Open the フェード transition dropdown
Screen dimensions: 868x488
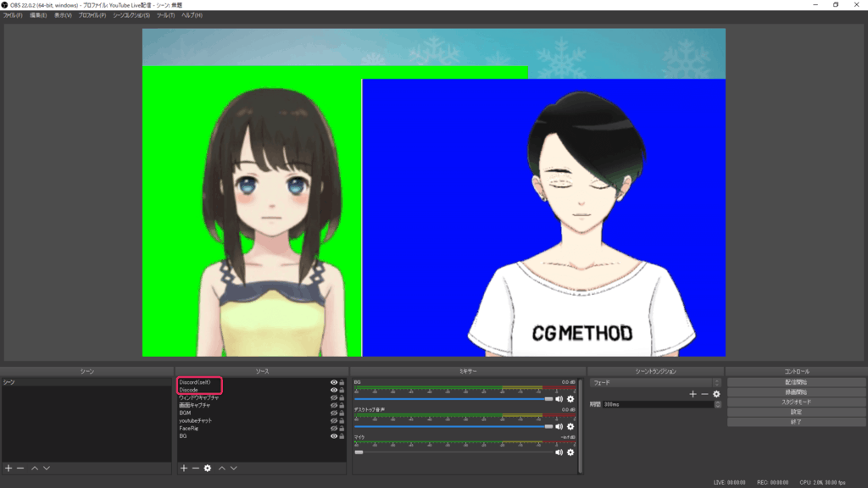point(655,383)
